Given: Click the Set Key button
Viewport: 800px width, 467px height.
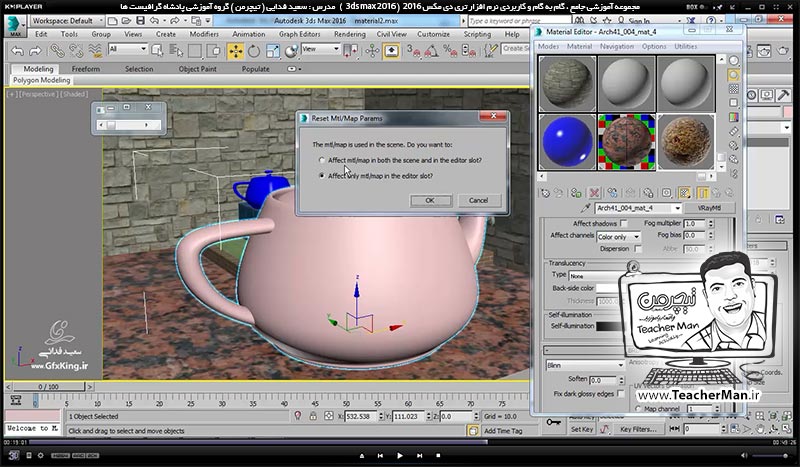Looking at the screenshot, I should (582, 429).
